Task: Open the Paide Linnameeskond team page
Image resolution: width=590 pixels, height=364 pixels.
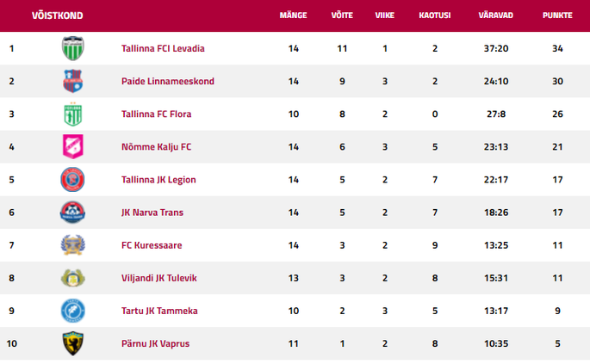Action: pos(168,82)
